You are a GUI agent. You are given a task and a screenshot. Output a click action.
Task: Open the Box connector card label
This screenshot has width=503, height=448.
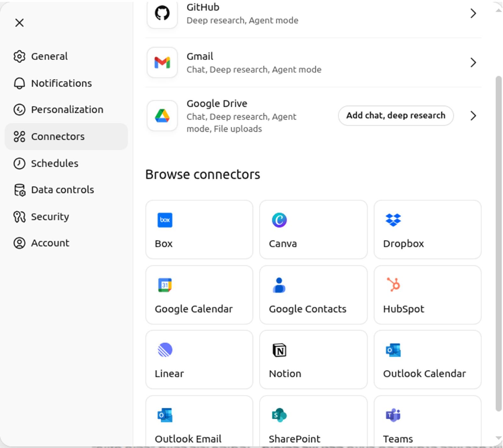(163, 244)
